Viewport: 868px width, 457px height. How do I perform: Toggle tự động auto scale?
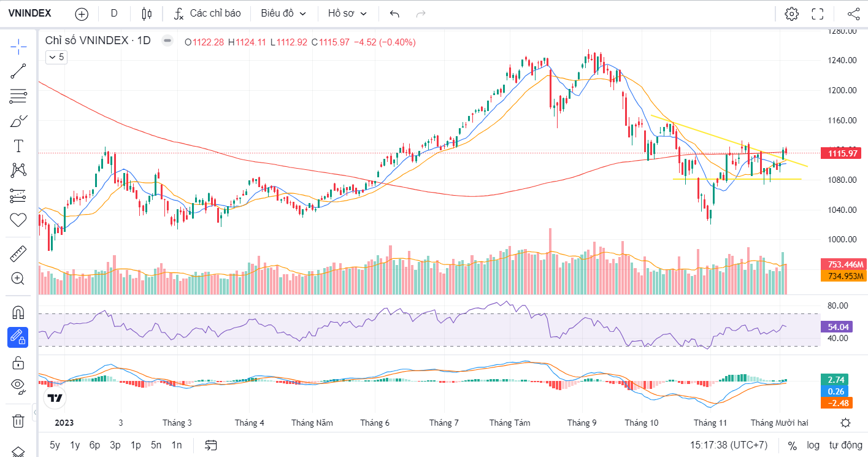coord(846,445)
